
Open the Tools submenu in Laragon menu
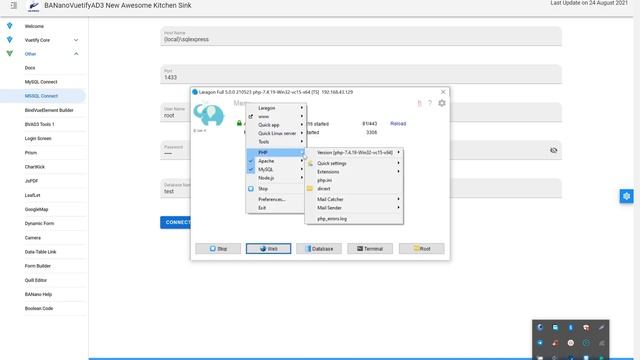(x=276, y=142)
